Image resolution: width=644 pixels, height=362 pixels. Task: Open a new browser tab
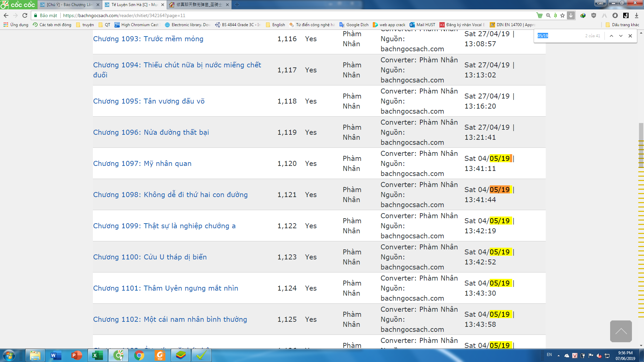[x=237, y=5]
